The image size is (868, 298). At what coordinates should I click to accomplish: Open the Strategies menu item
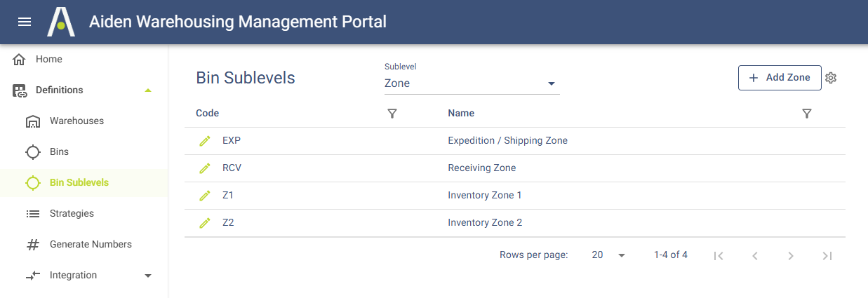[x=72, y=214]
